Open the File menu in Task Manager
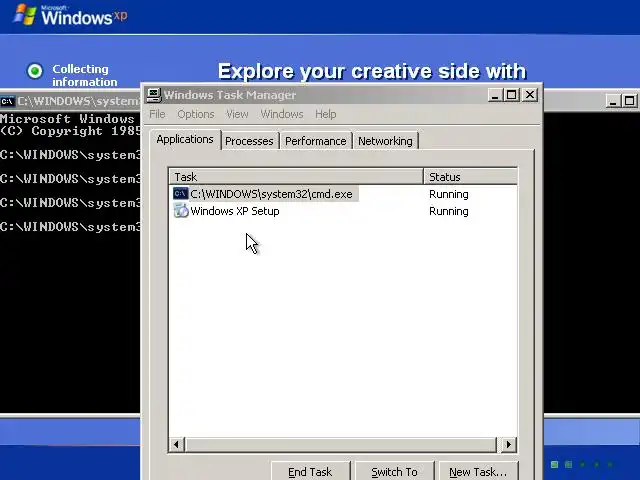 (157, 114)
